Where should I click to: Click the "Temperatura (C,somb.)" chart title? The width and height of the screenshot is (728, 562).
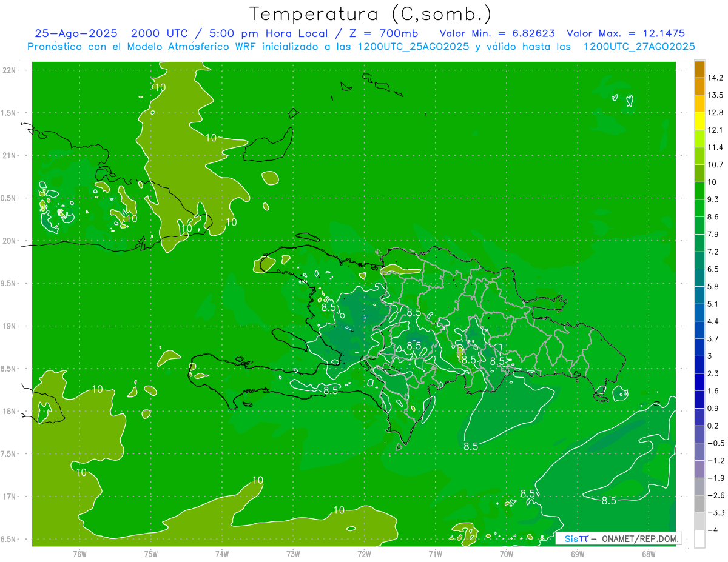point(371,14)
